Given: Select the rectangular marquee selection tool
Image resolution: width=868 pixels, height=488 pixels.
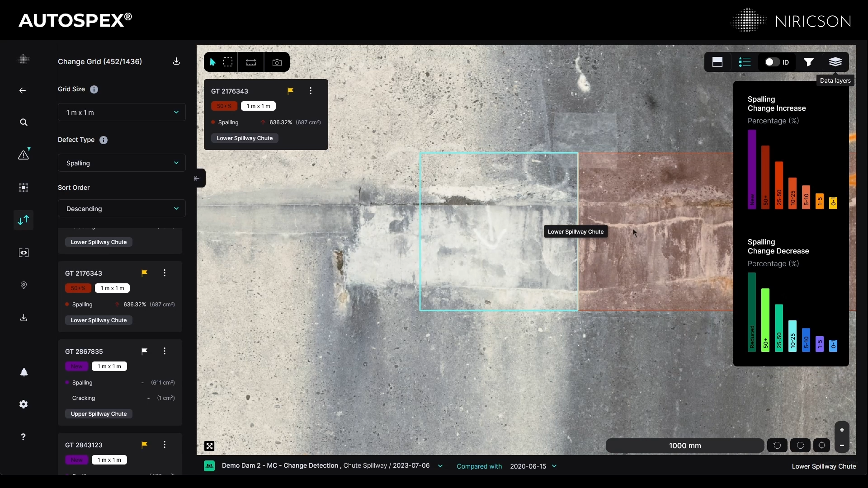Looking at the screenshot, I should pos(228,62).
